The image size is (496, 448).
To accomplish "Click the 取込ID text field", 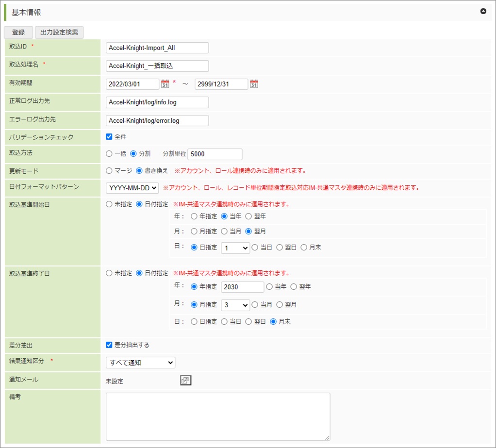I will (157, 48).
